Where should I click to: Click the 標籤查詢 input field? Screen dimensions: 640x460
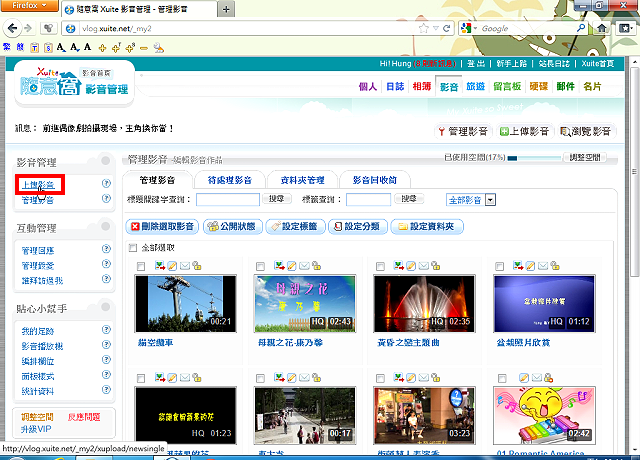[369, 200]
